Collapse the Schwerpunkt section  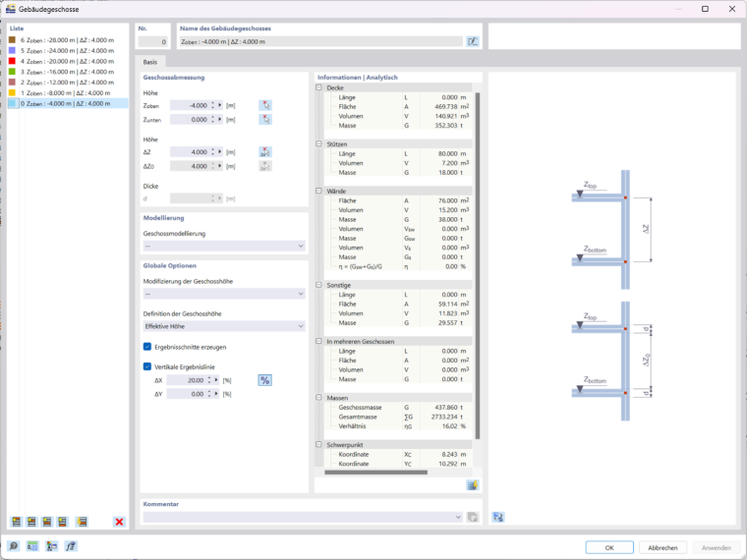pyautogui.click(x=318, y=445)
